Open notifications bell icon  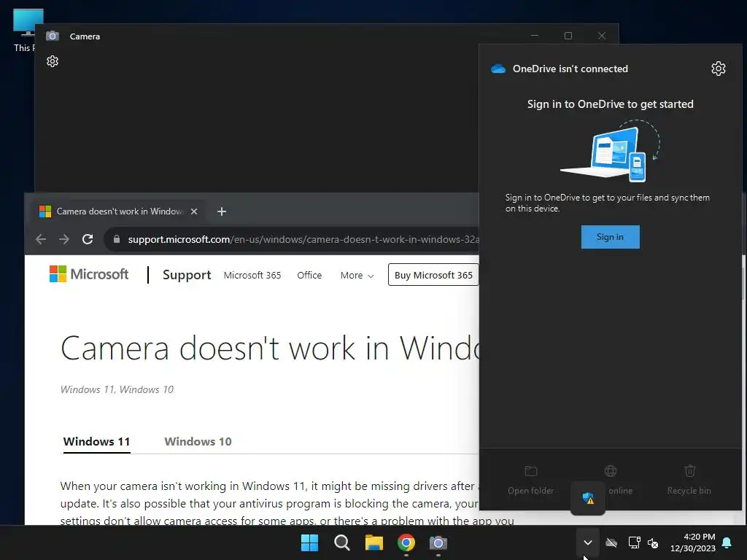727,542
